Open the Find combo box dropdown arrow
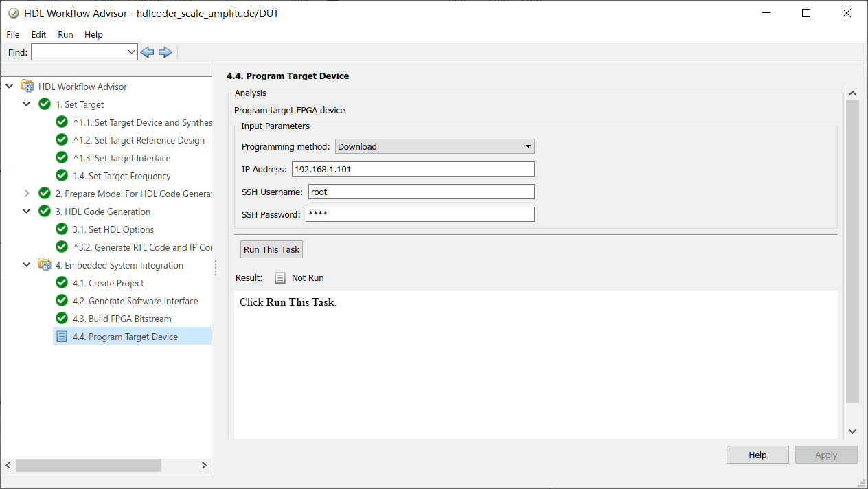Viewport: 868px width, 489px height. [132, 52]
